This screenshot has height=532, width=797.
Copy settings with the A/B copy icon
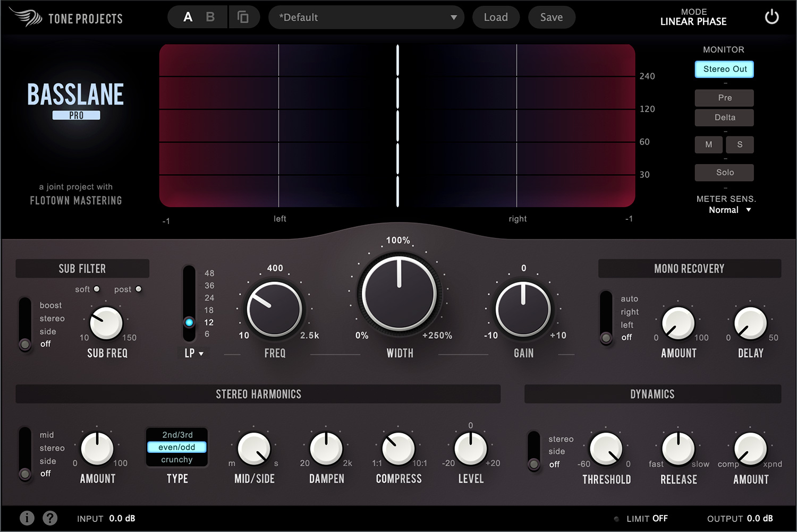pyautogui.click(x=243, y=17)
